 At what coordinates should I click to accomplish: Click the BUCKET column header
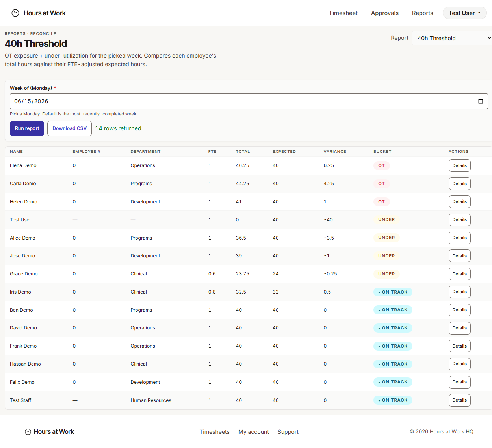(x=382, y=152)
